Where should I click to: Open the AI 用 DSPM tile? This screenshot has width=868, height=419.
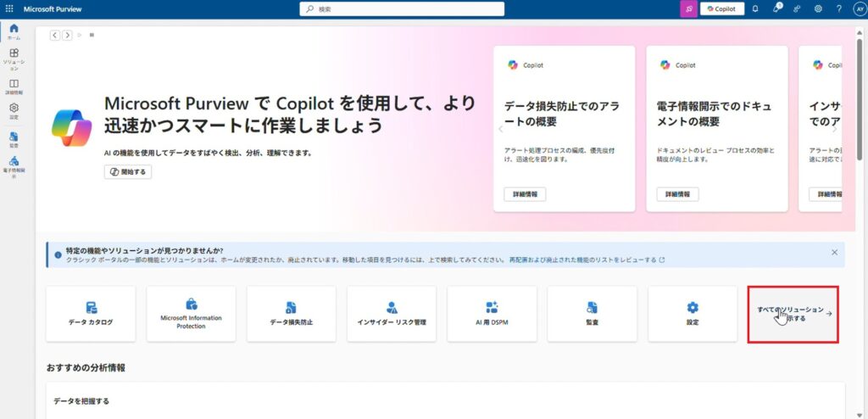point(492,314)
